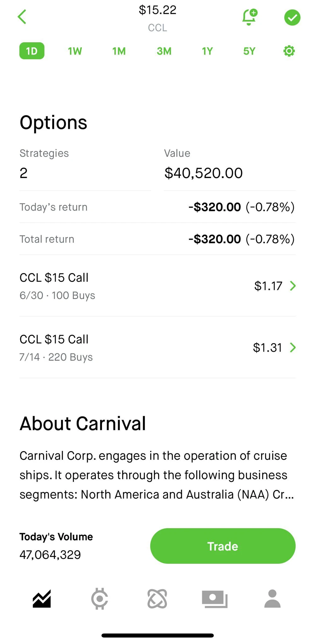This screenshot has height=644, width=315.
Task: Open chart settings gear icon
Action: click(x=289, y=51)
